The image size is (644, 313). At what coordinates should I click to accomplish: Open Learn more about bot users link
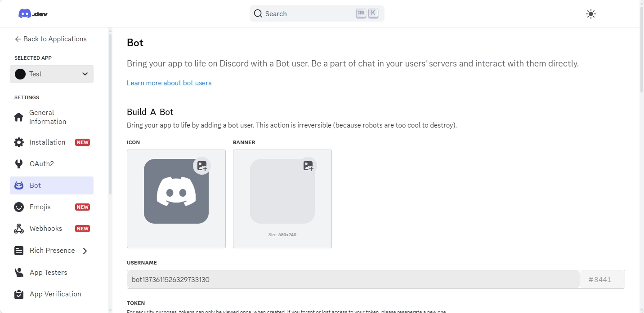coord(169,83)
